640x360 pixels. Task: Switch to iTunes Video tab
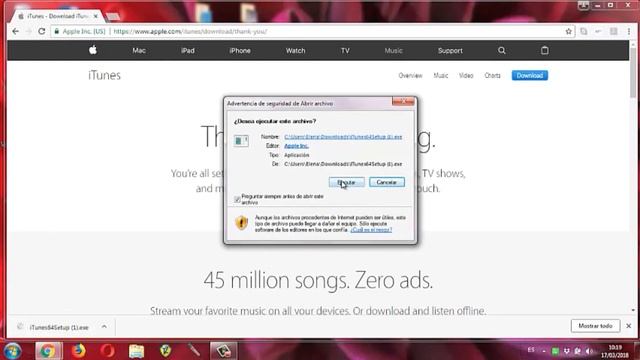(466, 76)
